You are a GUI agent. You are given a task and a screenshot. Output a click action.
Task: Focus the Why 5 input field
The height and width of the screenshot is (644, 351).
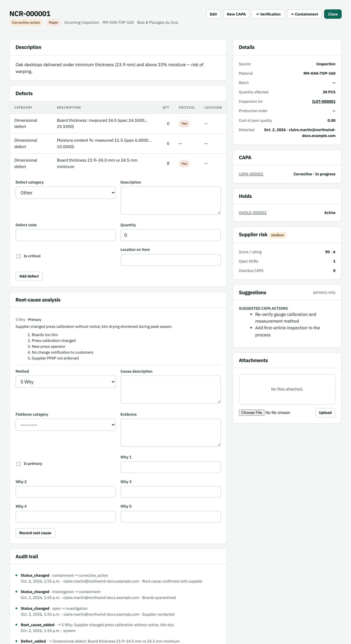(170, 517)
